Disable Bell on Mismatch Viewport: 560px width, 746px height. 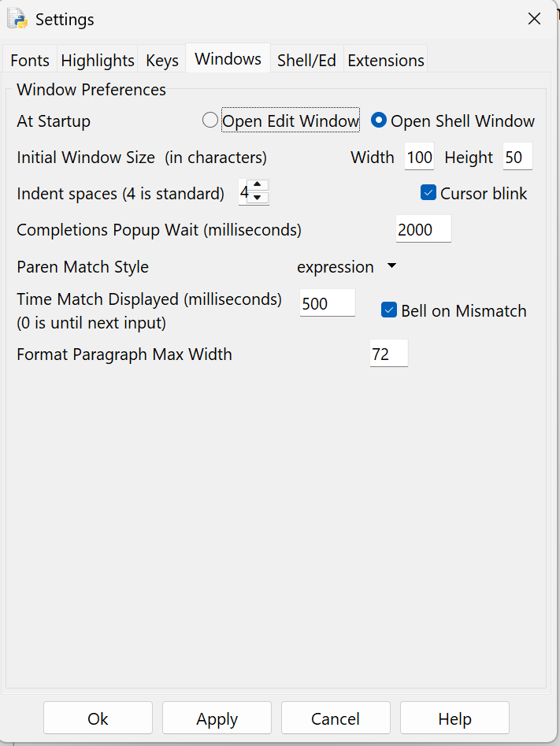[x=389, y=310]
